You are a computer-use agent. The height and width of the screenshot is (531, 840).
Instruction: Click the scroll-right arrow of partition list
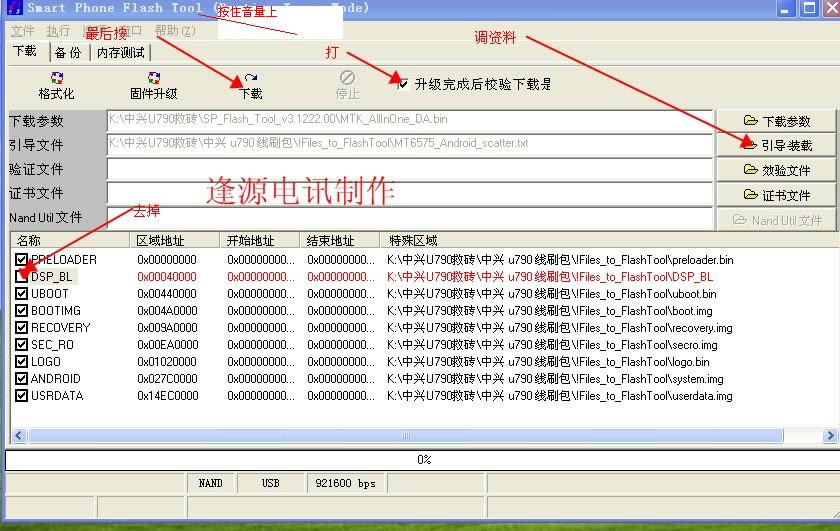tap(830, 436)
